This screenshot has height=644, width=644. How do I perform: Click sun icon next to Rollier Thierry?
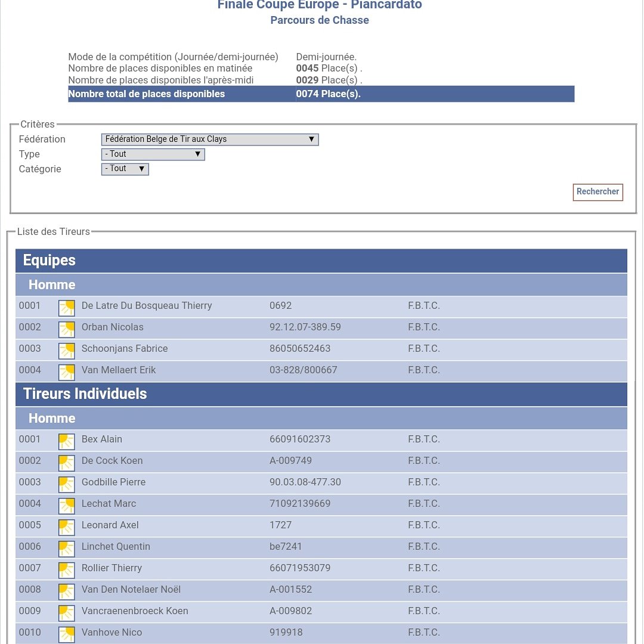(67, 569)
